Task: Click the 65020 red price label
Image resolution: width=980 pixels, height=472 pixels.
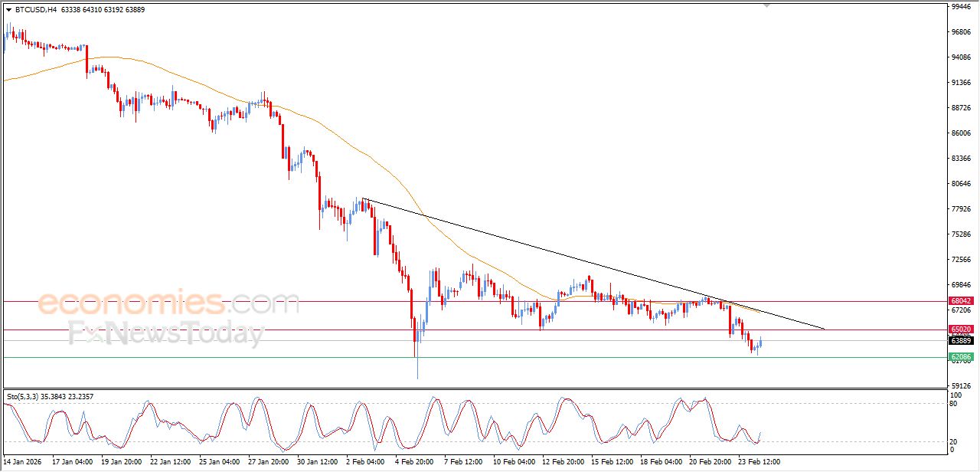Action: coord(960,329)
